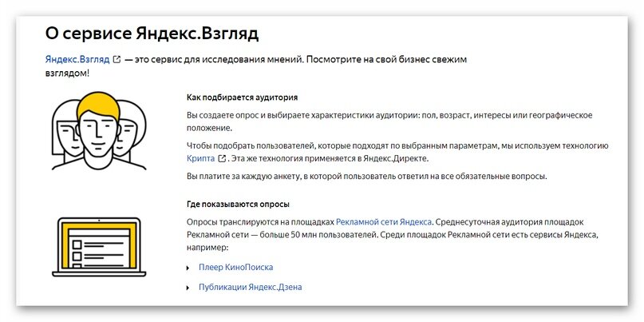Screen dimensions: 644x322
Task: Open the Плеер КиноПоиска link
Action: pyautogui.click(x=235, y=268)
